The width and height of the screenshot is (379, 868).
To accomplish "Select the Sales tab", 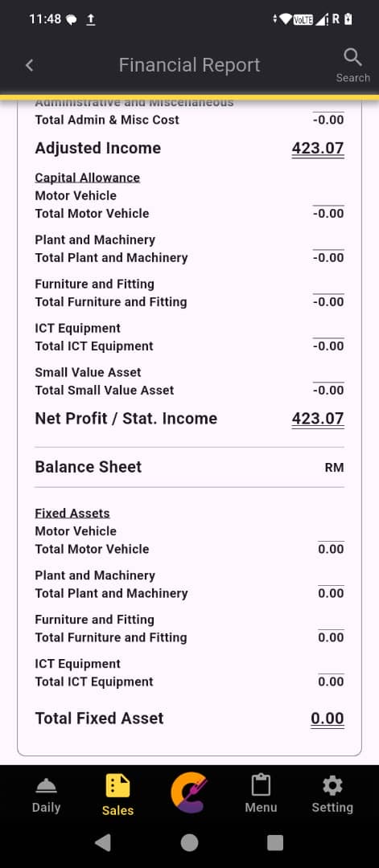I will pos(117,796).
